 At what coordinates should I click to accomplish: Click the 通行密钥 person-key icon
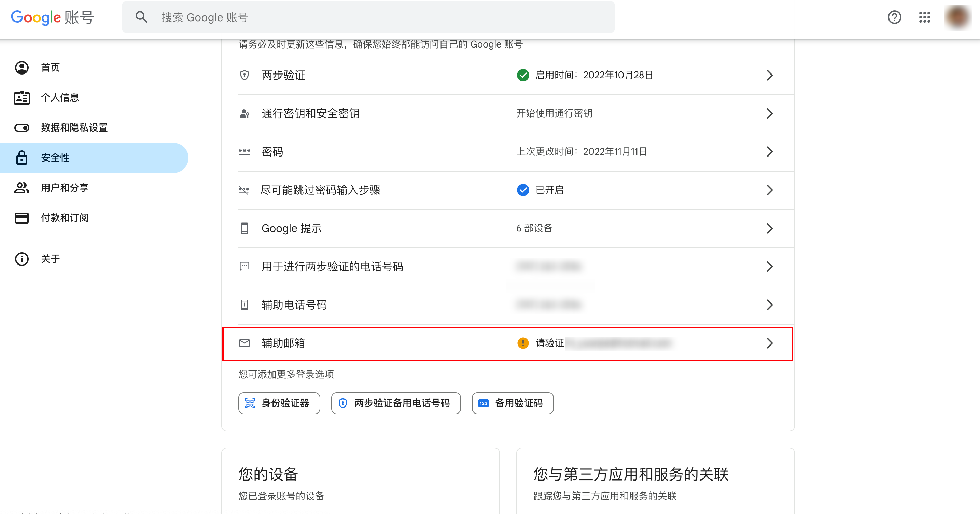click(244, 113)
